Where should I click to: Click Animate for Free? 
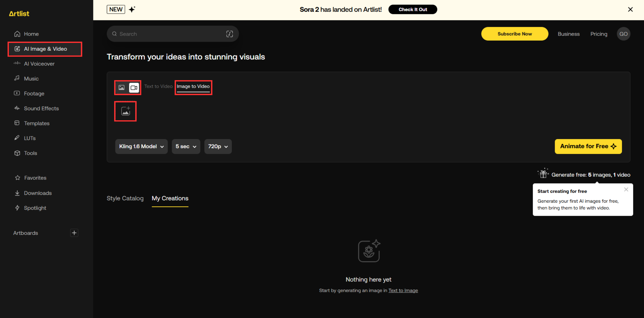coord(588,146)
